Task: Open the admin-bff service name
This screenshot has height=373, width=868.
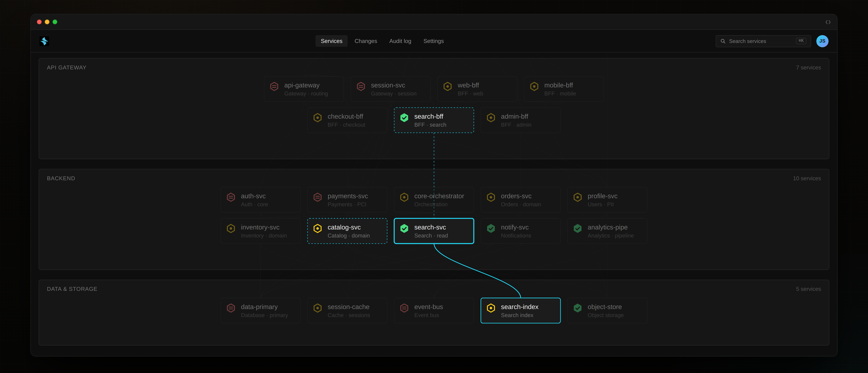Action: coord(514,116)
